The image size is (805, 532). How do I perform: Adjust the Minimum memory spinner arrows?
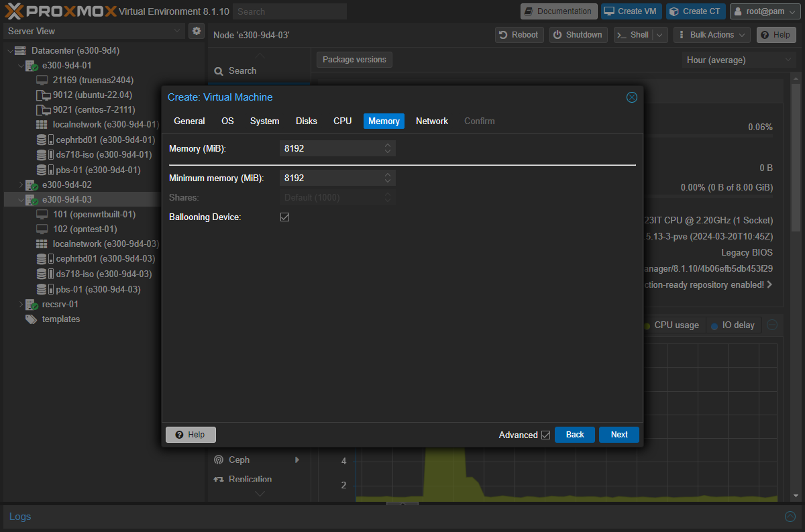pyautogui.click(x=388, y=178)
